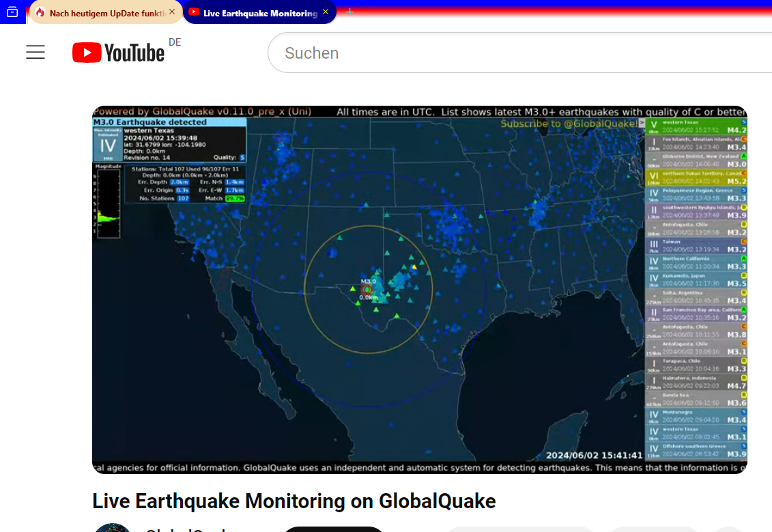Viewport: 772px width, 532px height.
Task: Click the M3.4 Salta, Argentina entry
Action: [x=696, y=297]
